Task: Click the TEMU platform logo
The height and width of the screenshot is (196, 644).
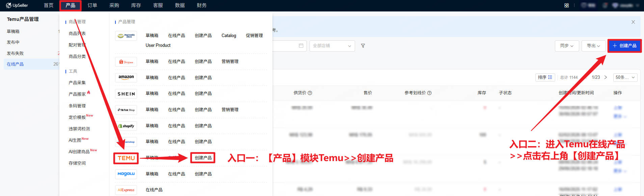Action: pos(126,158)
